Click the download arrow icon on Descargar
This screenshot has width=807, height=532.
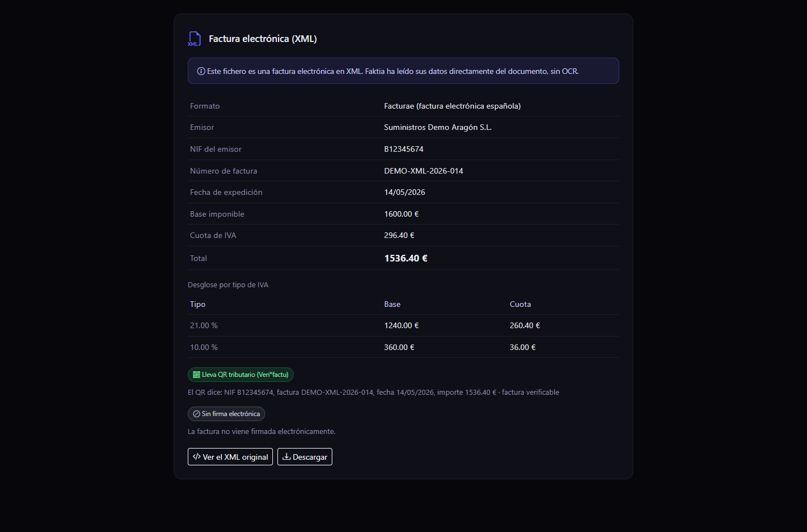click(x=286, y=457)
